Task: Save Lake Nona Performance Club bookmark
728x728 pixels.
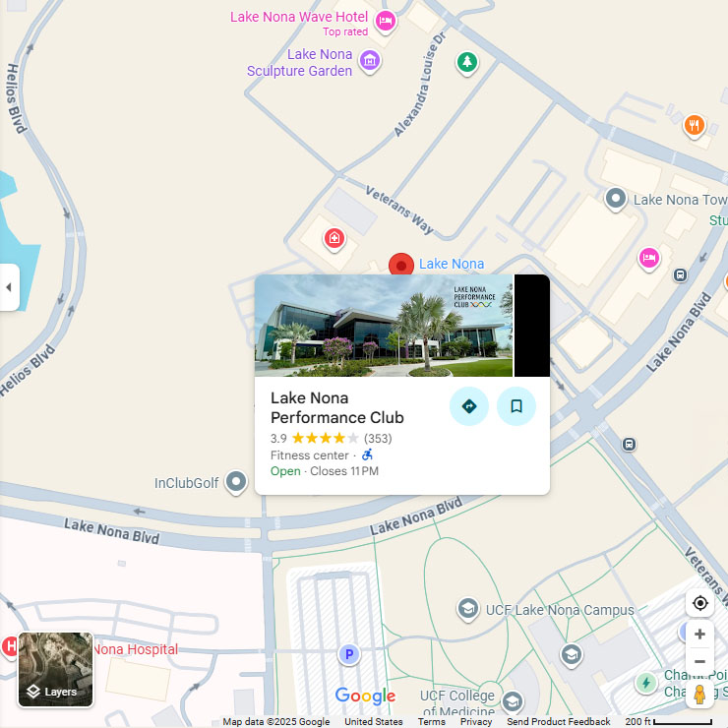Action: pos(516,406)
